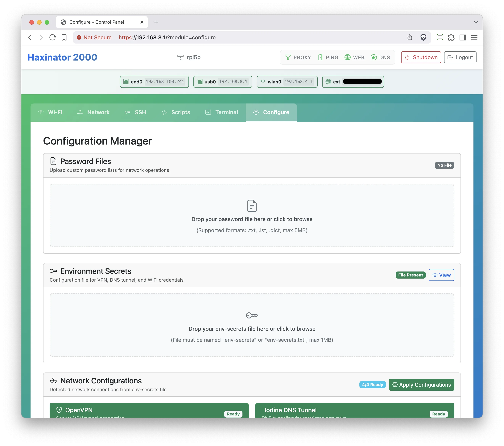Select the end0 interface badge
504x446 pixels.
(154, 82)
